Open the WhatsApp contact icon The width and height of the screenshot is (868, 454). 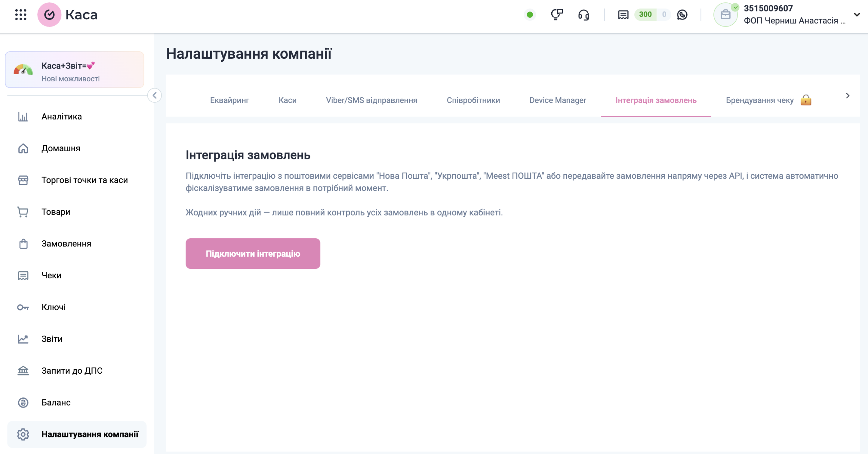point(682,15)
